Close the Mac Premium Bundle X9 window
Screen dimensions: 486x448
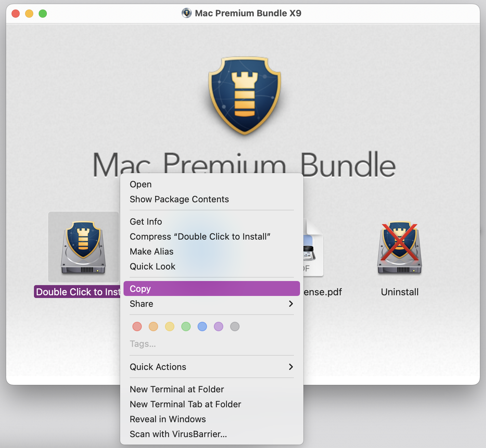click(x=16, y=14)
